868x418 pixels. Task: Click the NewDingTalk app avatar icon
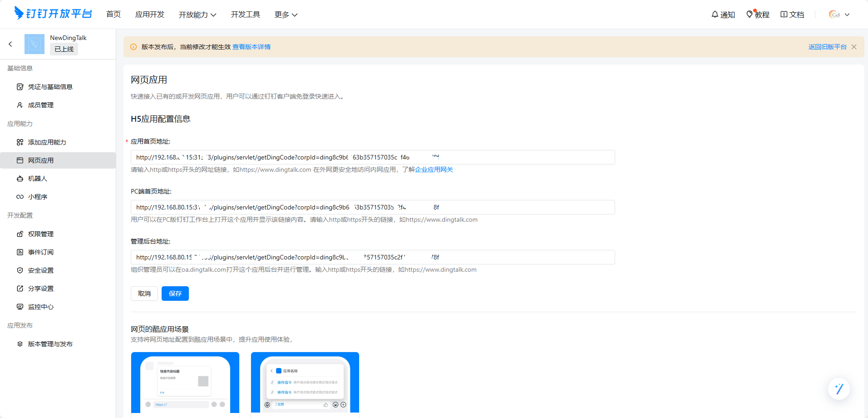pos(35,44)
